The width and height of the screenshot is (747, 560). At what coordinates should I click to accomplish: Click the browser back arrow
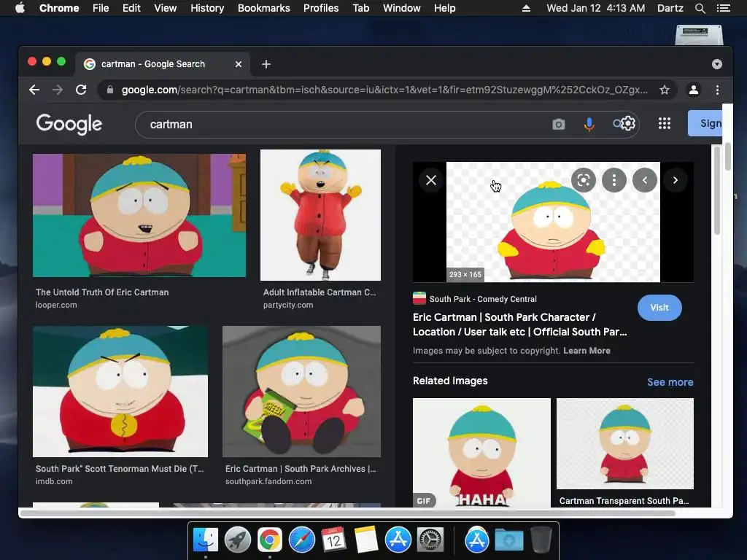34,90
